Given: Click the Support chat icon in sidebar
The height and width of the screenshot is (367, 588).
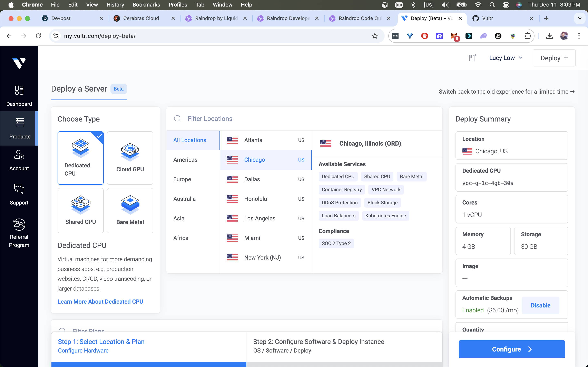Looking at the screenshot, I should pos(19,189).
